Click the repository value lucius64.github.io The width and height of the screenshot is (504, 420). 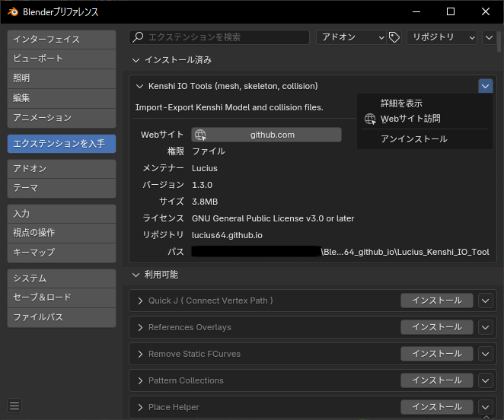(x=227, y=236)
